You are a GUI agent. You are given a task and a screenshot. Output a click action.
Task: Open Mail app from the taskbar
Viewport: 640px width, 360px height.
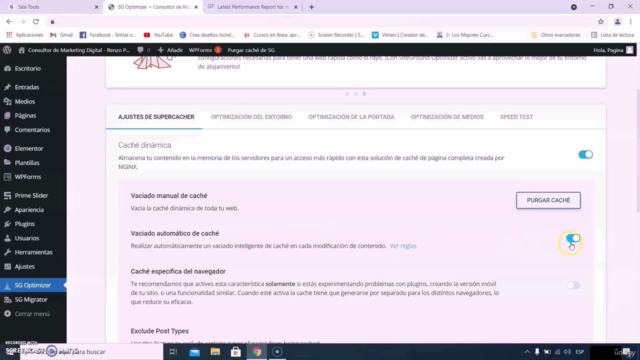pyautogui.click(x=195, y=351)
